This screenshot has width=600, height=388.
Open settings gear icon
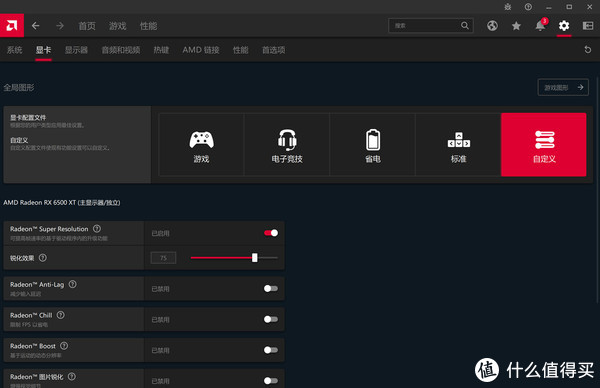[564, 26]
